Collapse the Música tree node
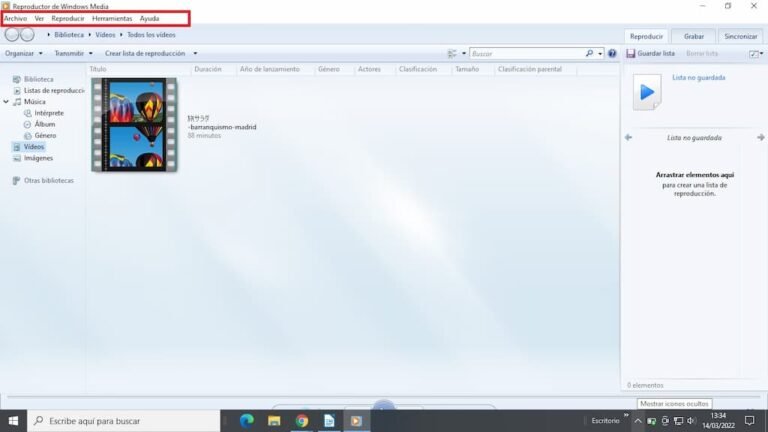Screen dimensions: 768x432 (x=6, y=101)
